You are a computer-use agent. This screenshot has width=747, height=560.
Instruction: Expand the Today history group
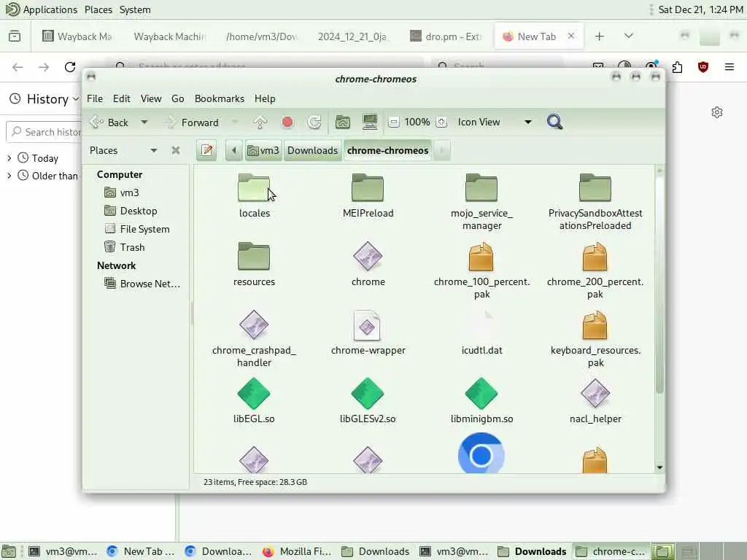click(x=9, y=158)
